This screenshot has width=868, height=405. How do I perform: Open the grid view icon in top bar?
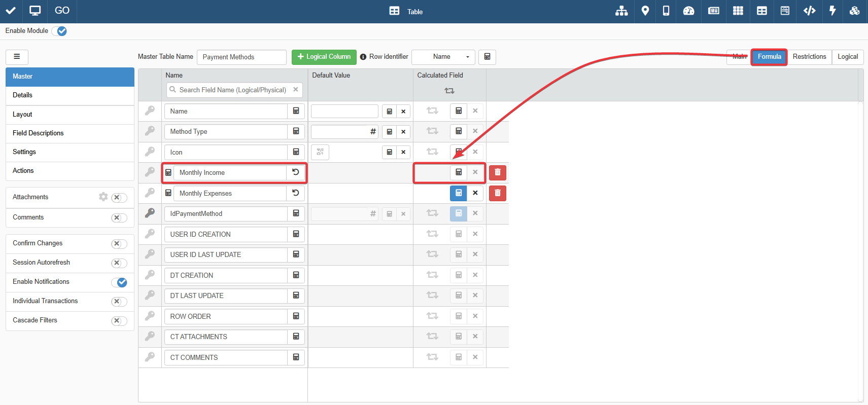click(738, 11)
